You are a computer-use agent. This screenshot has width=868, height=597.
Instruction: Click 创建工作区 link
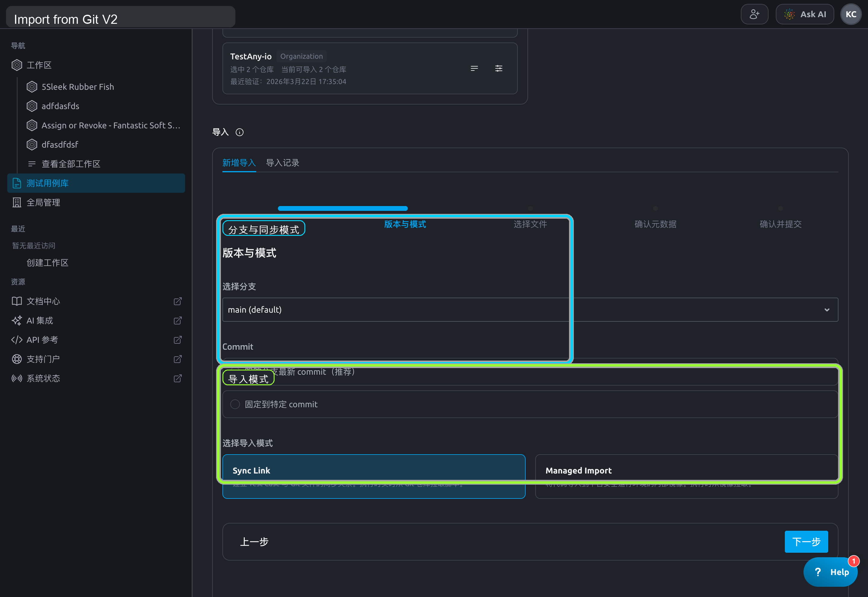click(x=48, y=263)
